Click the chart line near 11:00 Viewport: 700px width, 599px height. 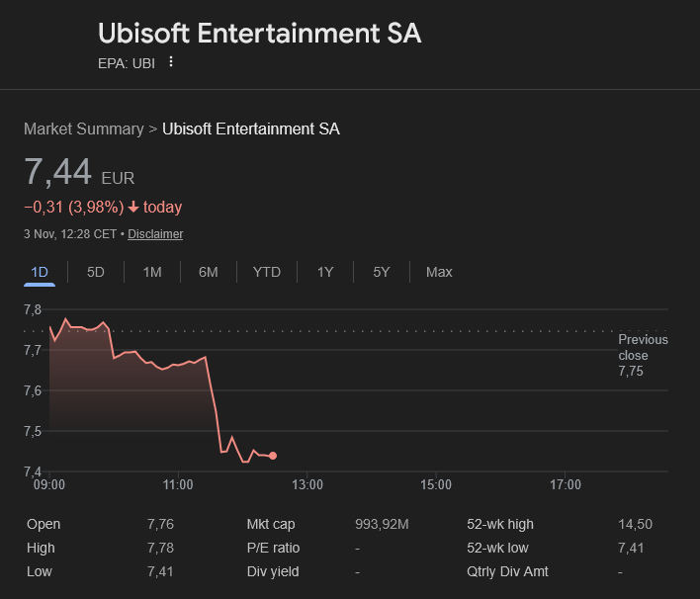click(178, 365)
